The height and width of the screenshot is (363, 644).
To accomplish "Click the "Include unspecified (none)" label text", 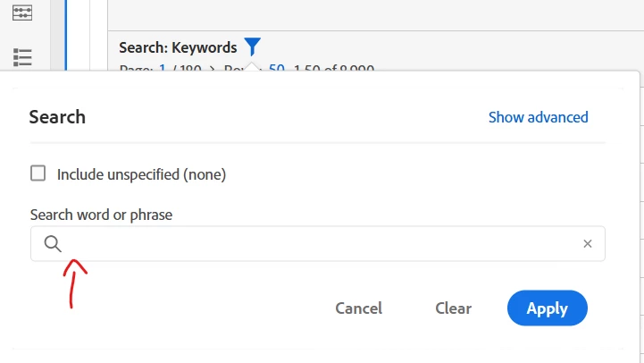I will (141, 174).
